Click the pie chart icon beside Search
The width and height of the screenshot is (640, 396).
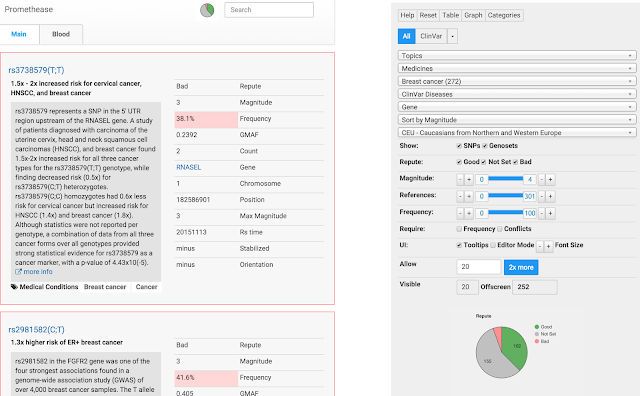[207, 10]
